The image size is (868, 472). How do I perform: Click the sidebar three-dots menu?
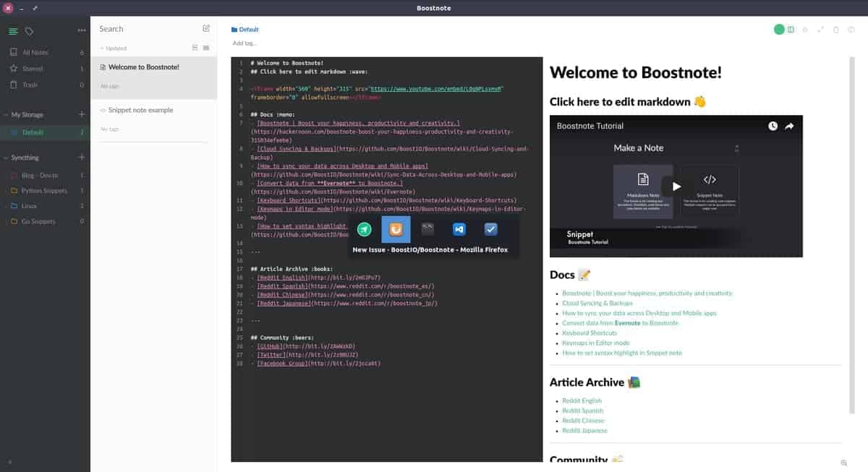82,30
